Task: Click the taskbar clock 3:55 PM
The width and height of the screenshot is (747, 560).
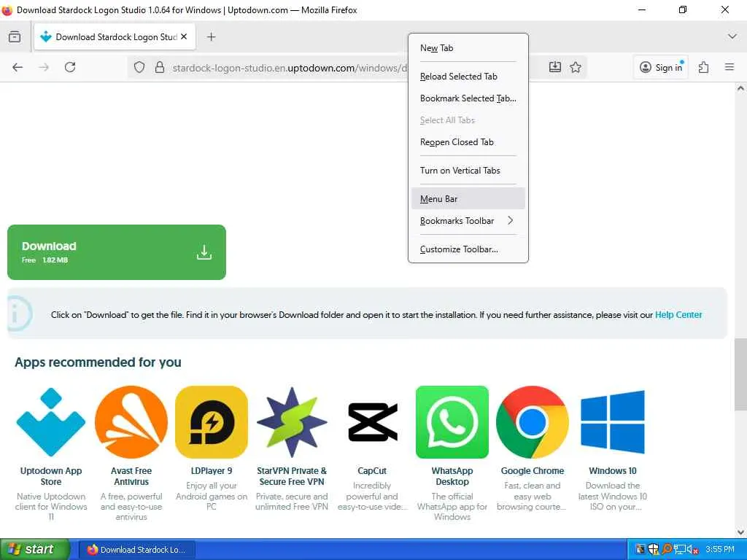Action: pos(720,550)
